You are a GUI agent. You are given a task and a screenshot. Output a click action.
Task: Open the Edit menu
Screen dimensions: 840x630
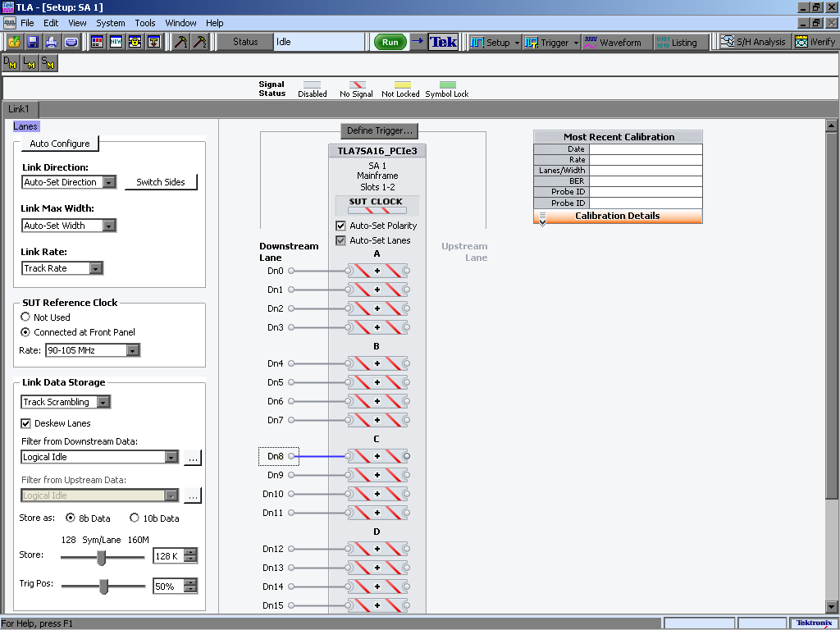tap(51, 23)
